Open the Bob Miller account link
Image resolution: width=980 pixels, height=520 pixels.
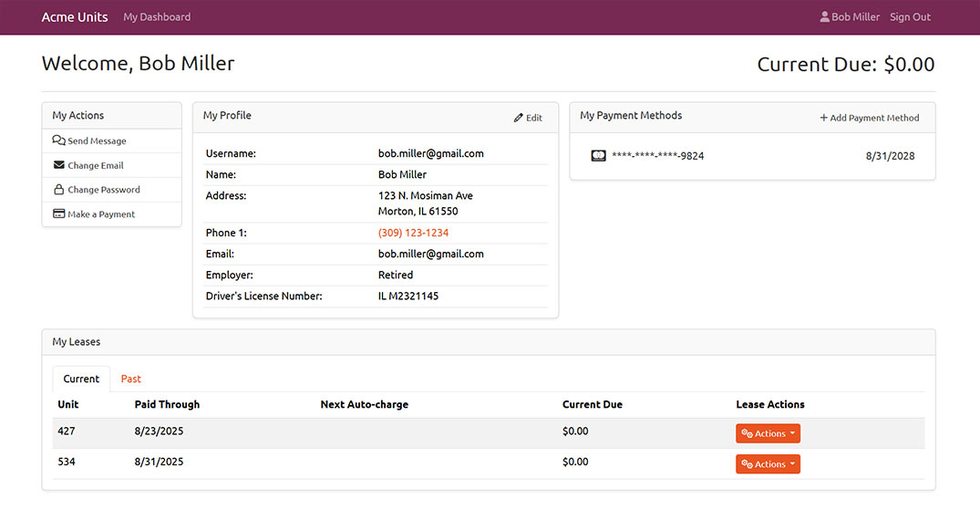(850, 17)
